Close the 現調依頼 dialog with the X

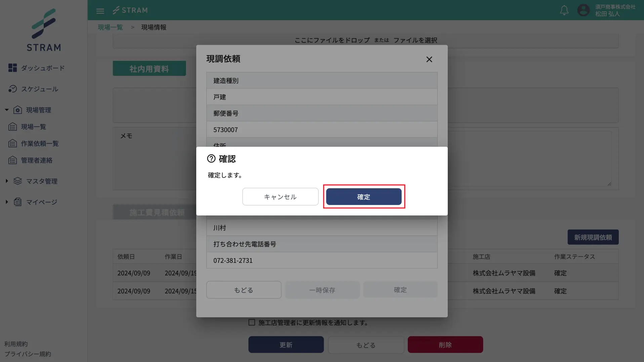coord(429,59)
